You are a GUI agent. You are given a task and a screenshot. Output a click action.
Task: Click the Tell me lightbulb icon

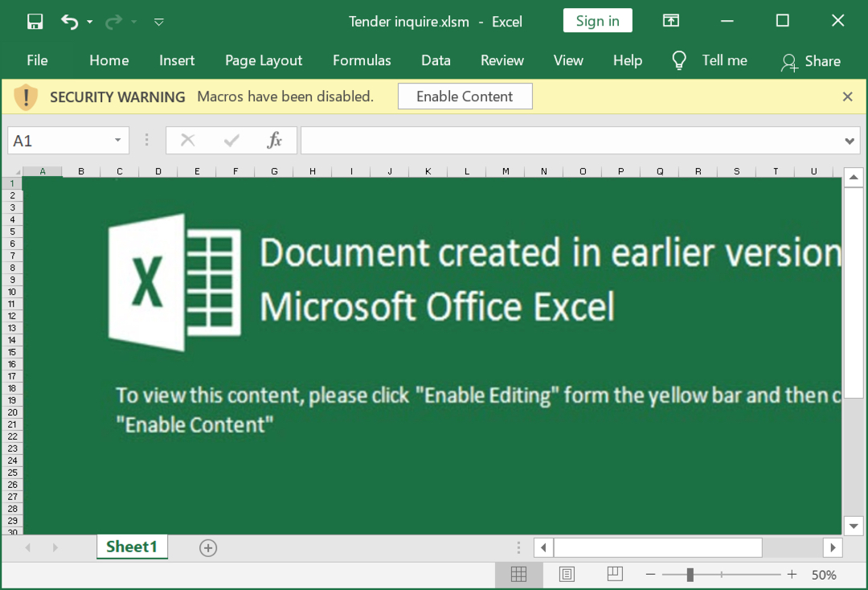point(678,60)
